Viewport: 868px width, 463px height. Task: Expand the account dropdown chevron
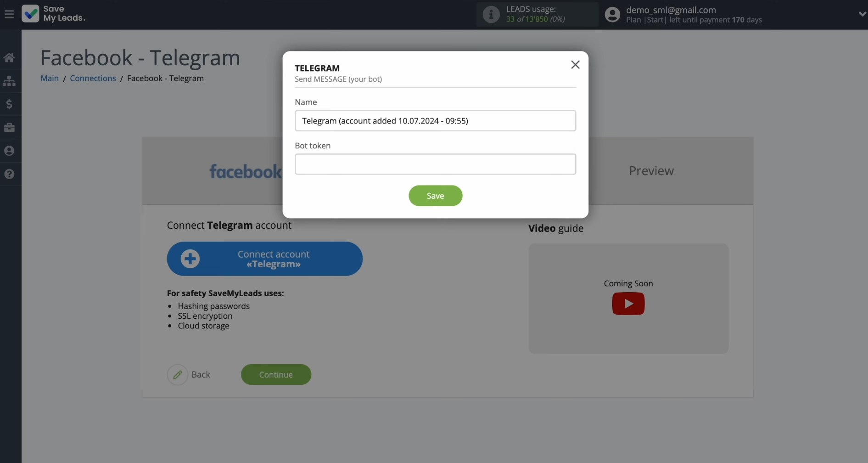coord(862,14)
